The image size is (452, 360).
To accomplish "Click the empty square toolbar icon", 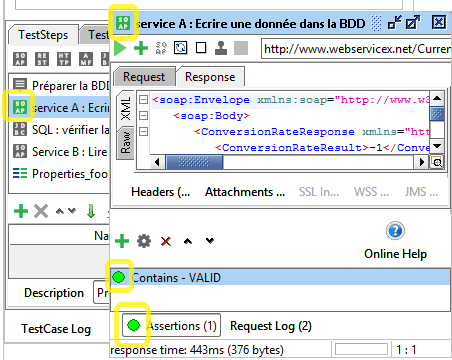I will click(201, 48).
